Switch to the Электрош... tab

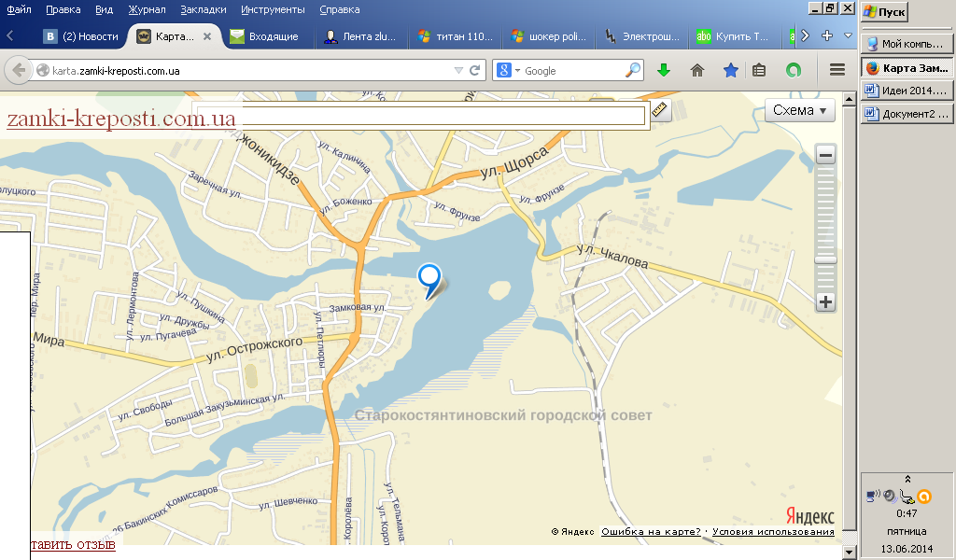(642, 36)
